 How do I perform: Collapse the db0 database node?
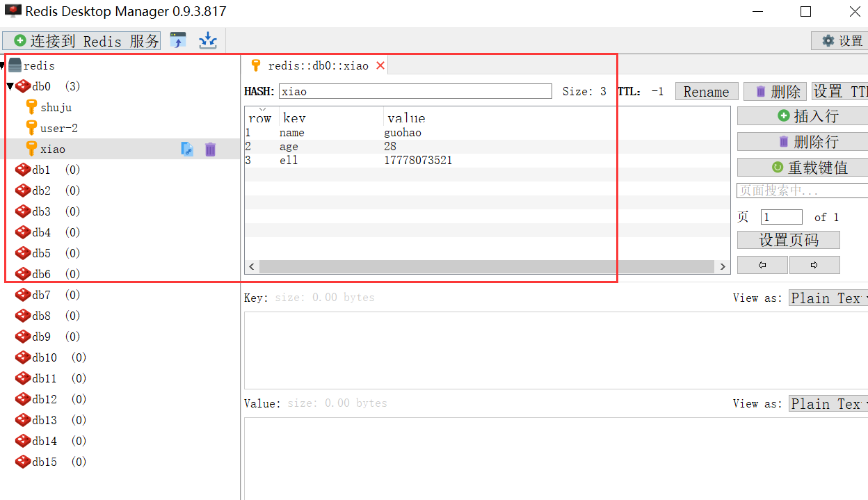(10, 86)
